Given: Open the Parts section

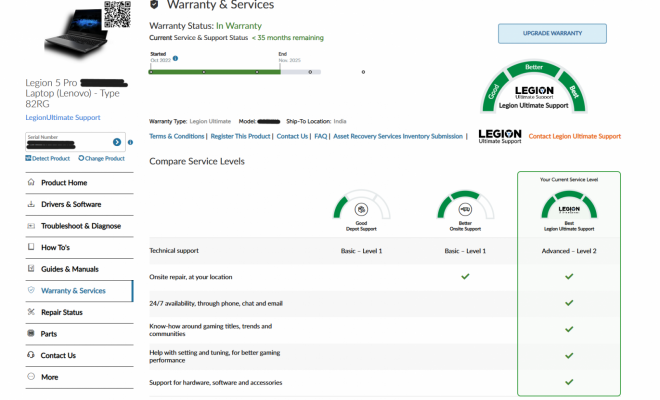Looking at the screenshot, I should tap(79, 334).
